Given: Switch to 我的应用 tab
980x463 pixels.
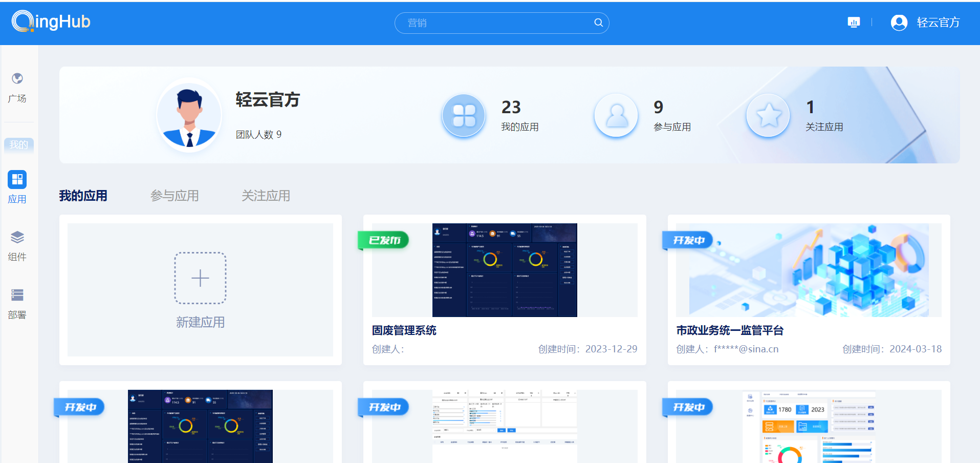Looking at the screenshot, I should 83,196.
